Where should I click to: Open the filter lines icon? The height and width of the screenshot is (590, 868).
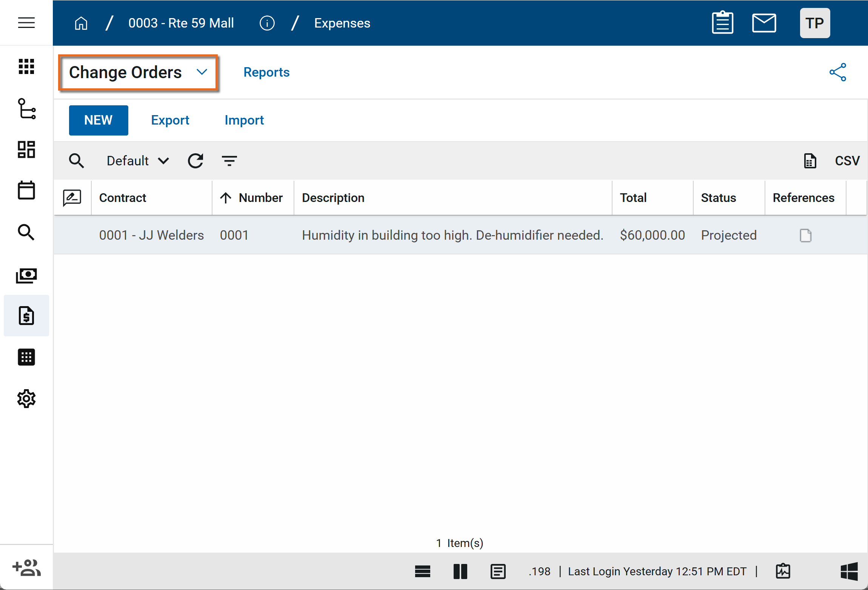(229, 161)
